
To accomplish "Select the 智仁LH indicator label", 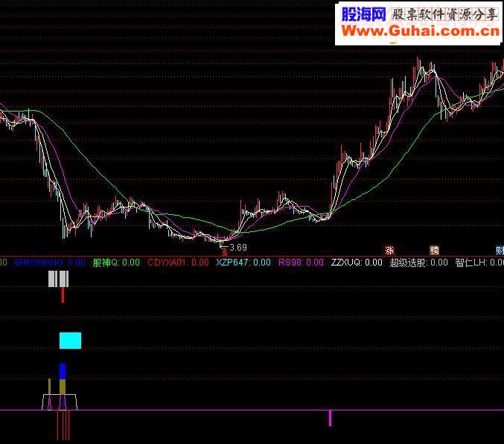I will pos(479,263).
